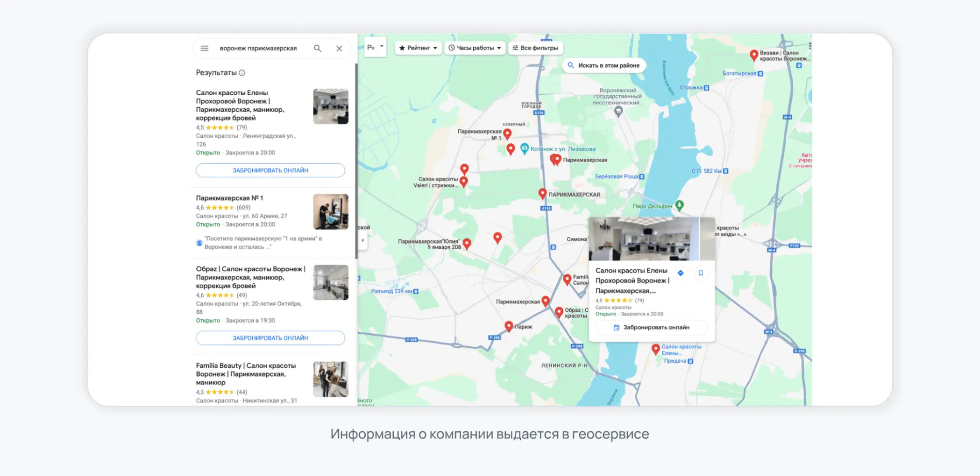The height and width of the screenshot is (476, 980).
Task: Save place using bookmark icon in popup
Action: [x=701, y=273]
